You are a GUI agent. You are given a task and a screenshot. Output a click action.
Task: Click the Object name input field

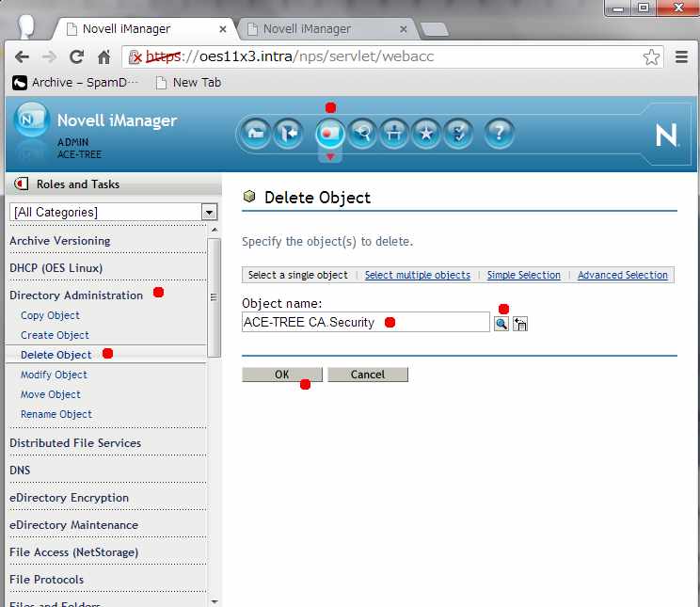[366, 322]
